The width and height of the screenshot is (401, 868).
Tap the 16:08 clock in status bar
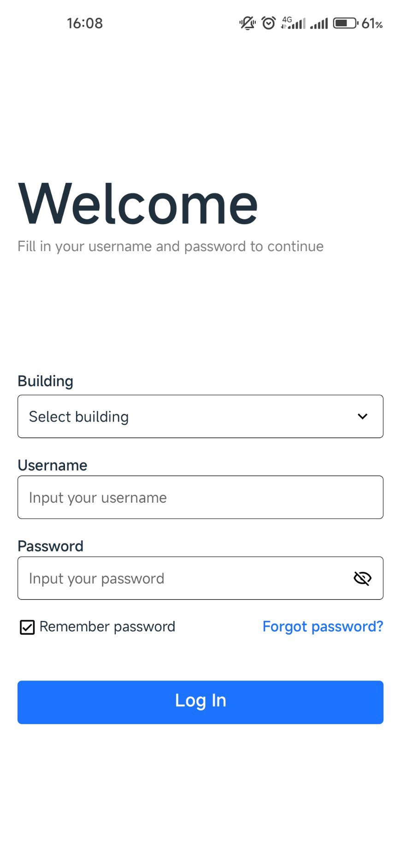[85, 23]
